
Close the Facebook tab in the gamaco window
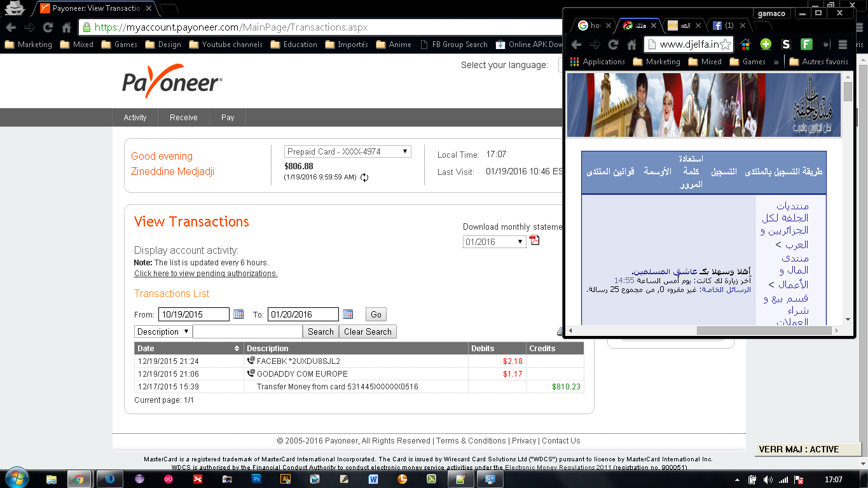[743, 25]
